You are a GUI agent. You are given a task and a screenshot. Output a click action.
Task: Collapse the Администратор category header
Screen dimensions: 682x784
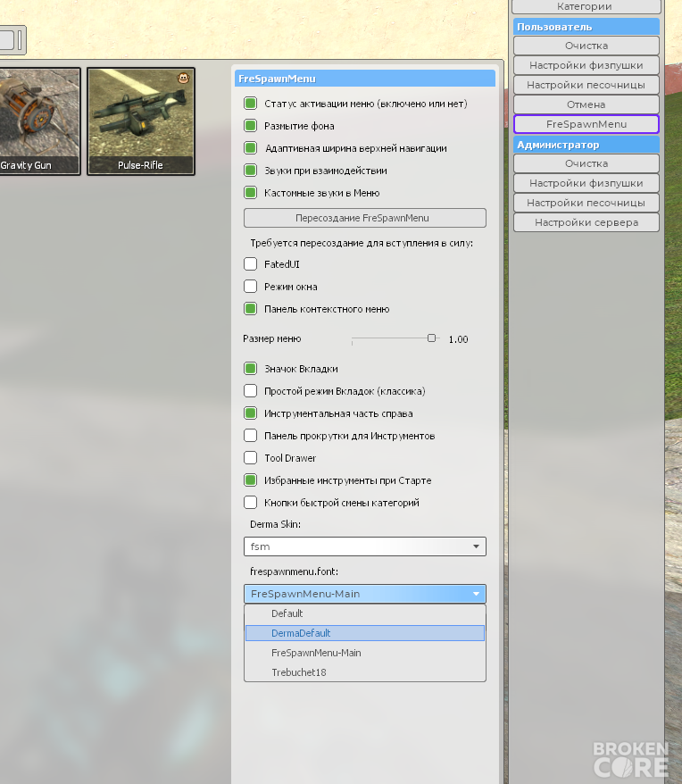(x=586, y=145)
